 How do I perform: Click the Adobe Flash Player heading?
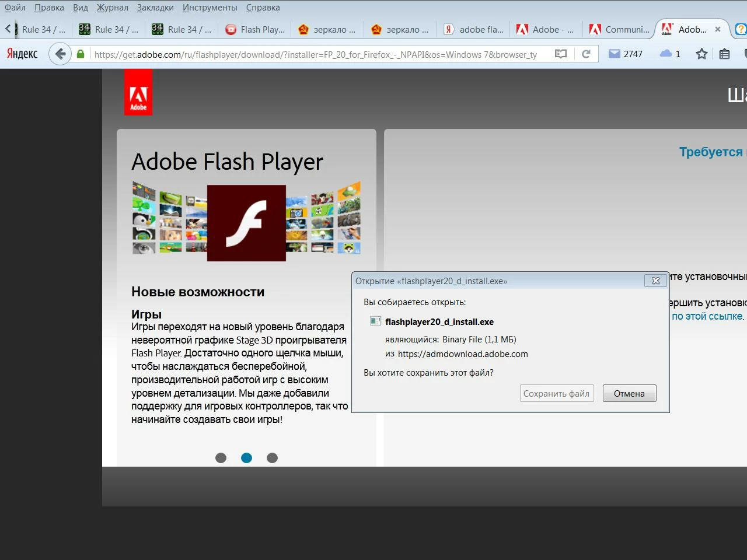coord(227,162)
